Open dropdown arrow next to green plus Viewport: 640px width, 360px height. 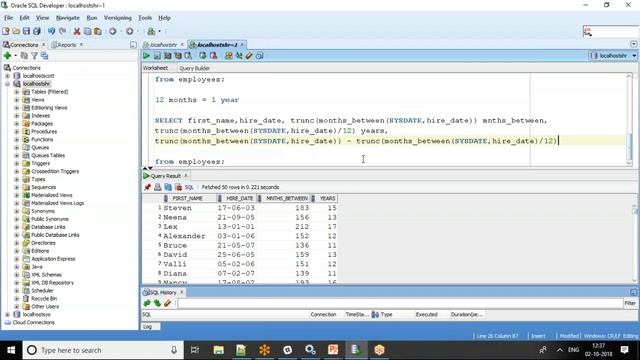pos(16,56)
